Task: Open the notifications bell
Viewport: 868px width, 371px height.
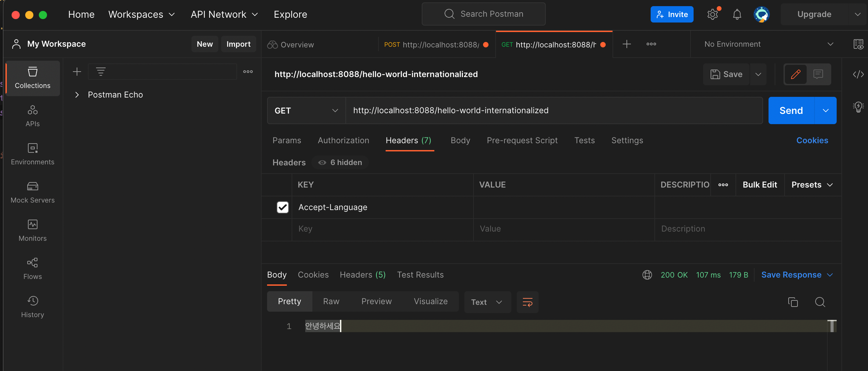Action: 737,14
